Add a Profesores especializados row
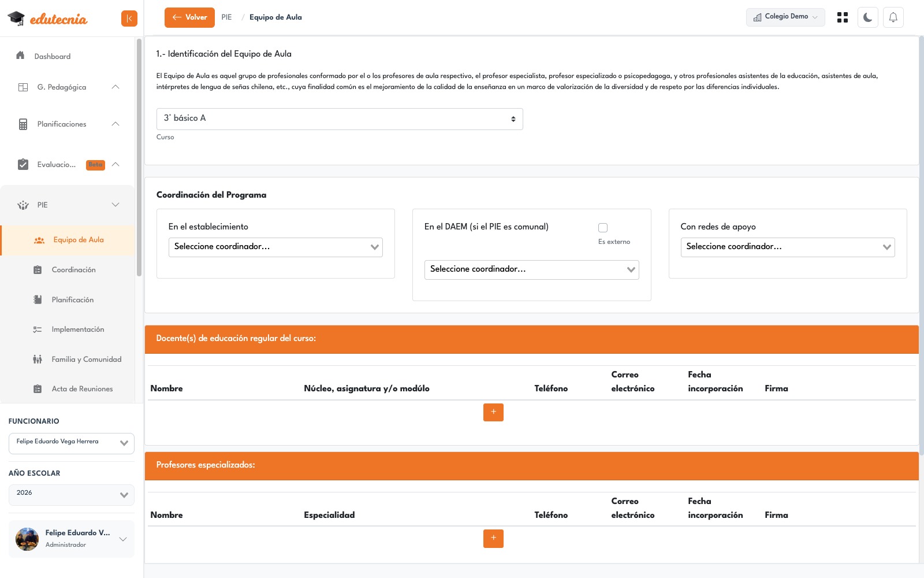The height and width of the screenshot is (578, 924). [x=493, y=538]
